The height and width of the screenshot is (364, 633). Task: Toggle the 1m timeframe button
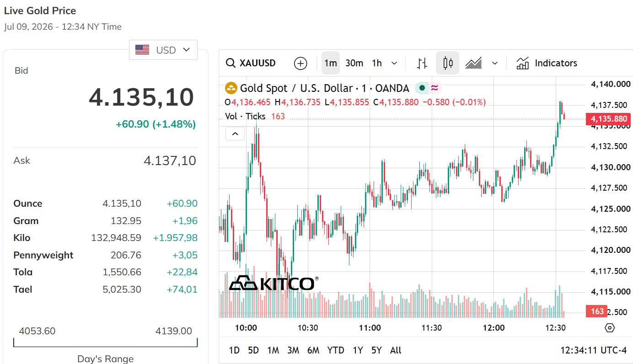[x=331, y=63]
